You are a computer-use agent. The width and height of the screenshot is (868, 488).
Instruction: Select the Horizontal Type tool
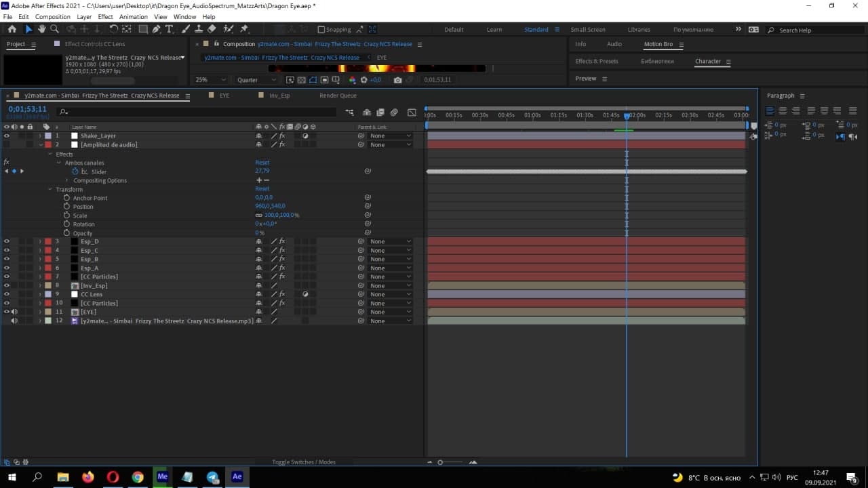pos(169,29)
